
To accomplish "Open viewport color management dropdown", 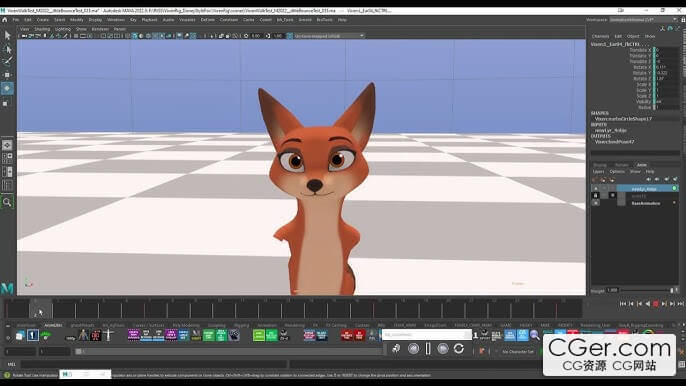I will 329,36.
